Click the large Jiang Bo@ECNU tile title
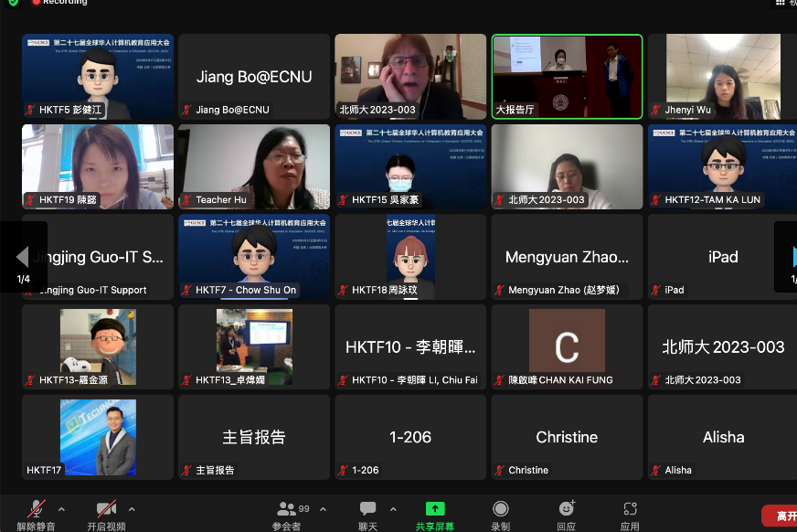797x532 pixels. click(x=254, y=77)
